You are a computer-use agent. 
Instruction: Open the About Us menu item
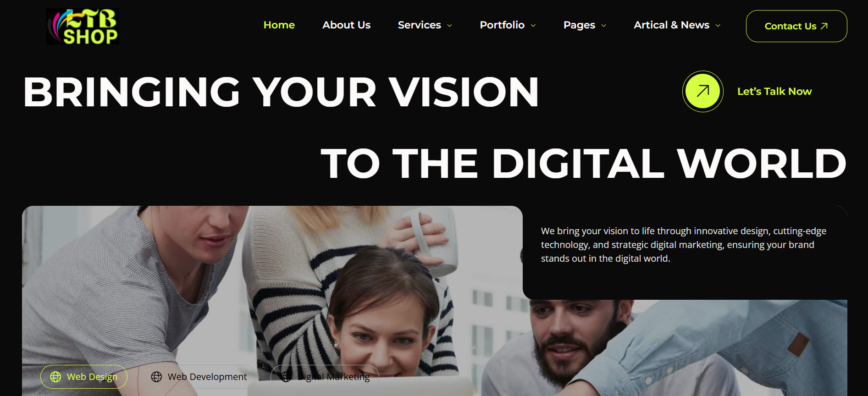pyautogui.click(x=346, y=25)
